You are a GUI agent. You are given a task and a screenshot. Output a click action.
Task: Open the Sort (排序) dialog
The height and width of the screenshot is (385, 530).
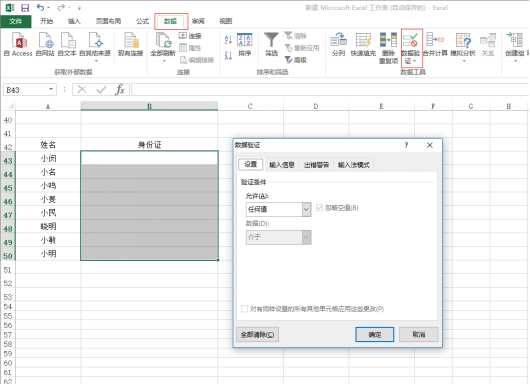point(244,44)
